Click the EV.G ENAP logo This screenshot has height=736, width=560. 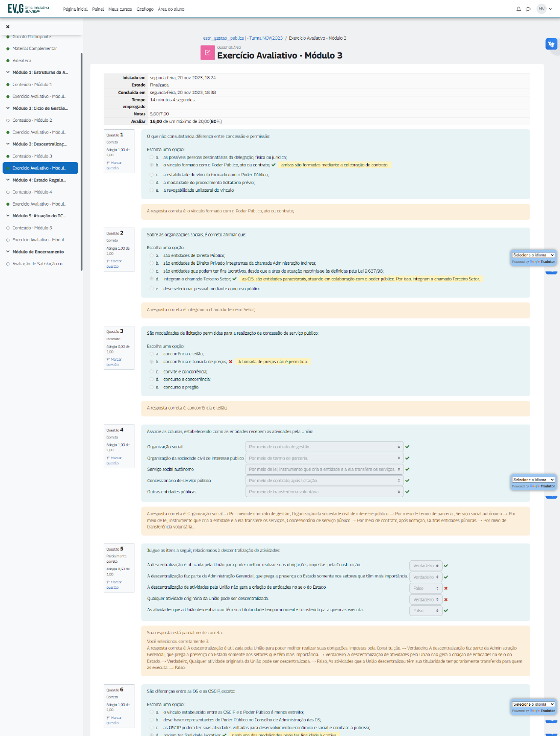(x=28, y=9)
